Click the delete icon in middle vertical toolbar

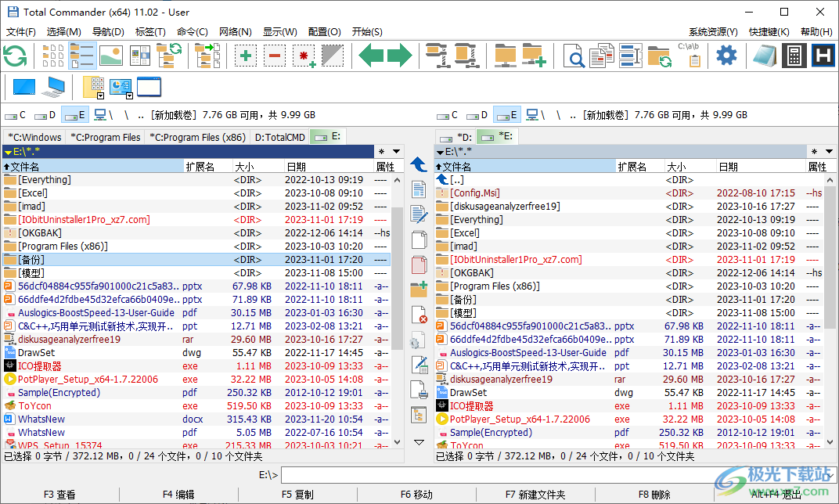pos(419,315)
